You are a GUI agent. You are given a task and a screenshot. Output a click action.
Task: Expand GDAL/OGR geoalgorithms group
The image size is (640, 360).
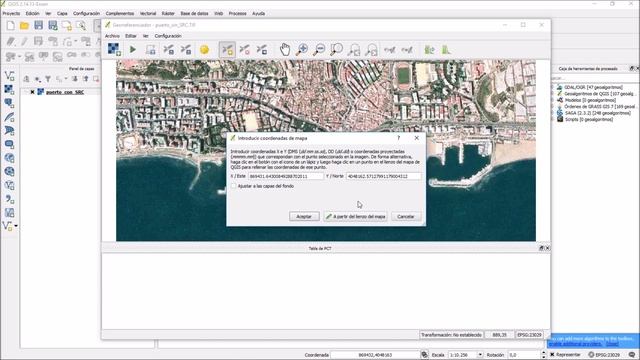[553, 87]
